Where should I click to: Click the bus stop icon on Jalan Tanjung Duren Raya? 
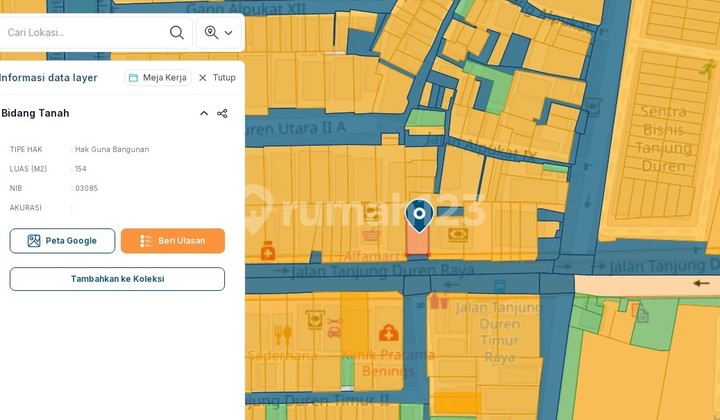click(438, 301)
